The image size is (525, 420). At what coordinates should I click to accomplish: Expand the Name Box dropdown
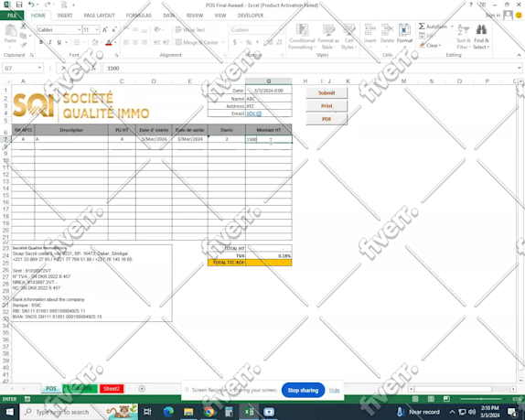(x=39, y=68)
